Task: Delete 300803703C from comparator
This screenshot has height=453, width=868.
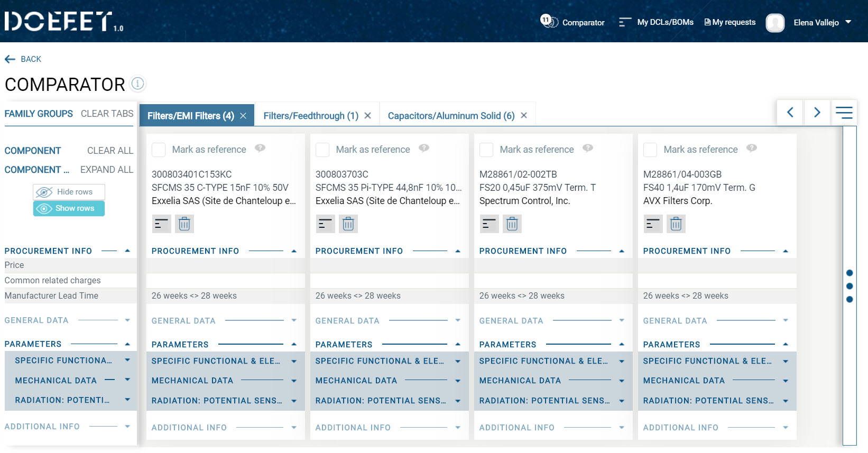Action: (x=348, y=224)
